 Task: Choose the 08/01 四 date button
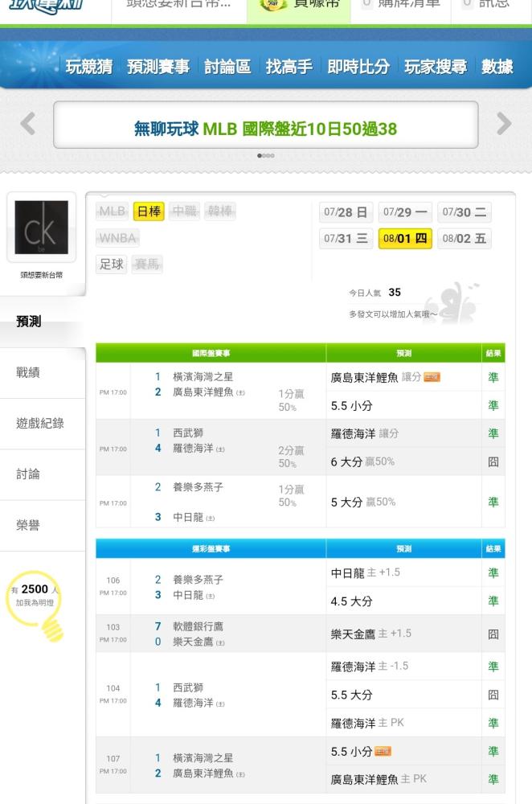pos(405,239)
